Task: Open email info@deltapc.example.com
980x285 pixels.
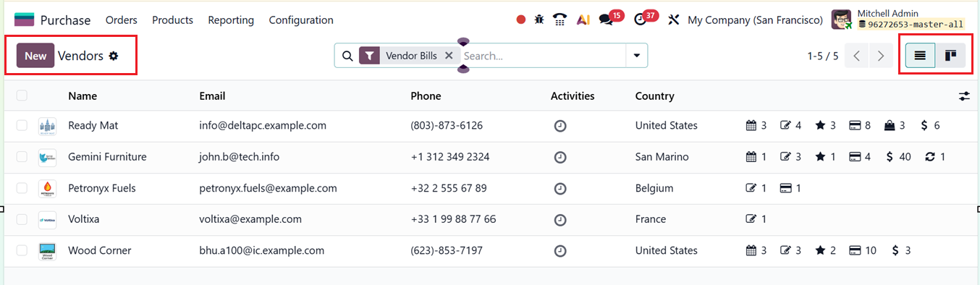Action: pyautogui.click(x=263, y=126)
